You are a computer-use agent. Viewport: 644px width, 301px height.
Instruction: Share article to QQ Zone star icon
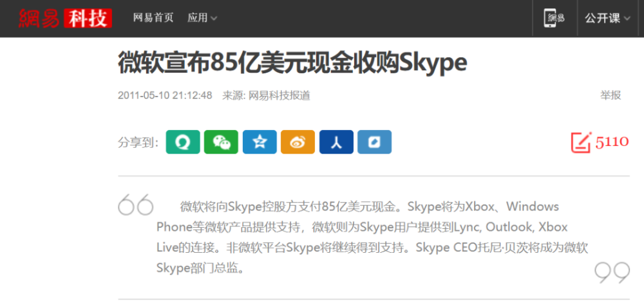[260, 142]
